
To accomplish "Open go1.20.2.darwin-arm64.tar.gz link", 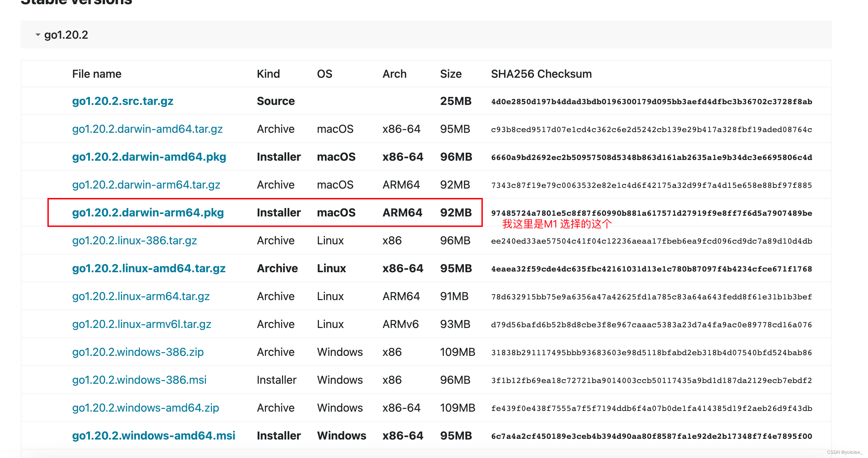I will point(146,185).
